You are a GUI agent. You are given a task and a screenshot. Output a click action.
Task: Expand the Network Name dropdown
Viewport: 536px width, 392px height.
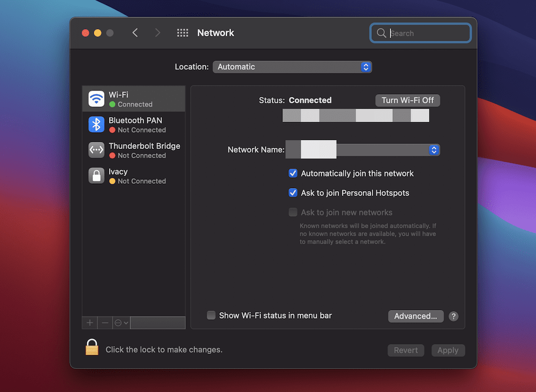pos(434,150)
